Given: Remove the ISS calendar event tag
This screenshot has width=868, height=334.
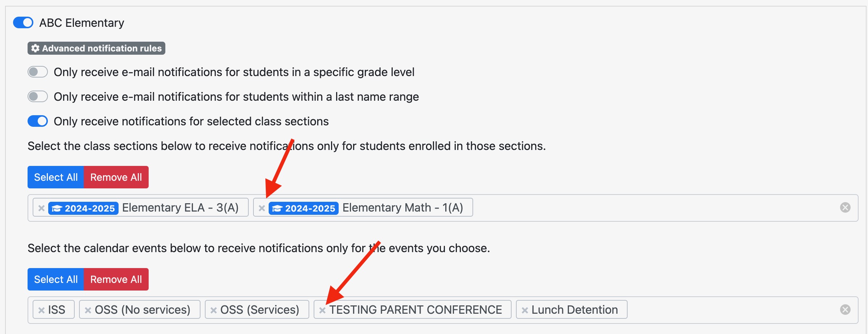Looking at the screenshot, I should [x=41, y=310].
